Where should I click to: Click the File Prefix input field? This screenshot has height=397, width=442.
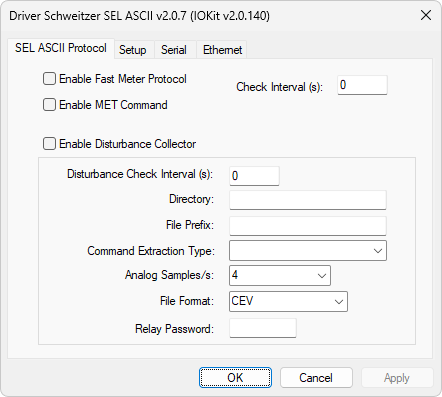coord(308,226)
